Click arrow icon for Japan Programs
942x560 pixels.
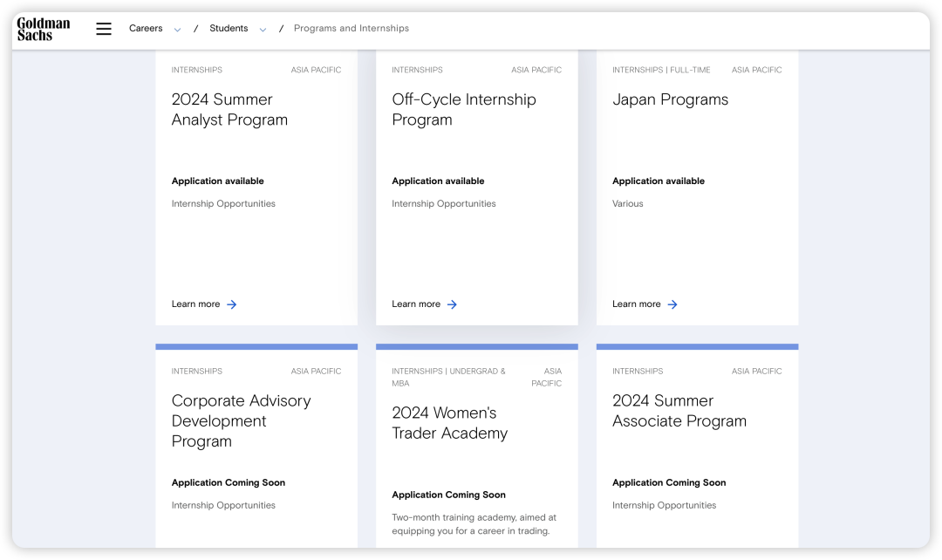tap(672, 304)
